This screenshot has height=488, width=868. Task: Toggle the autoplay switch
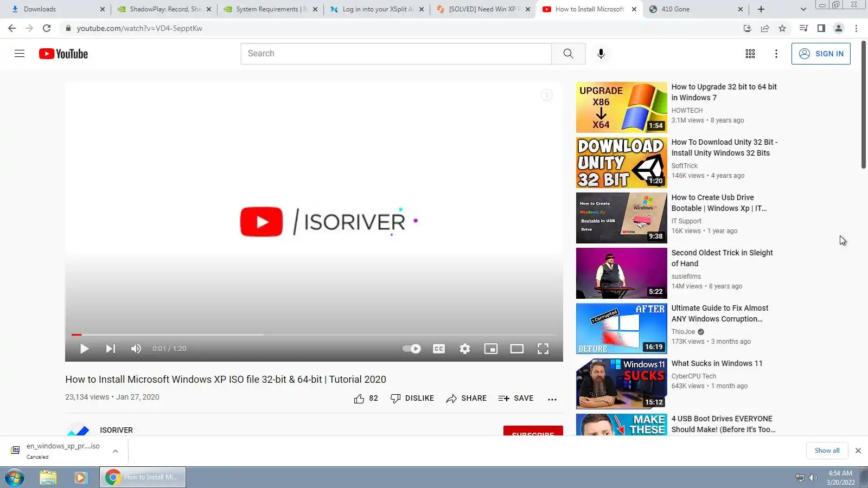(411, 349)
